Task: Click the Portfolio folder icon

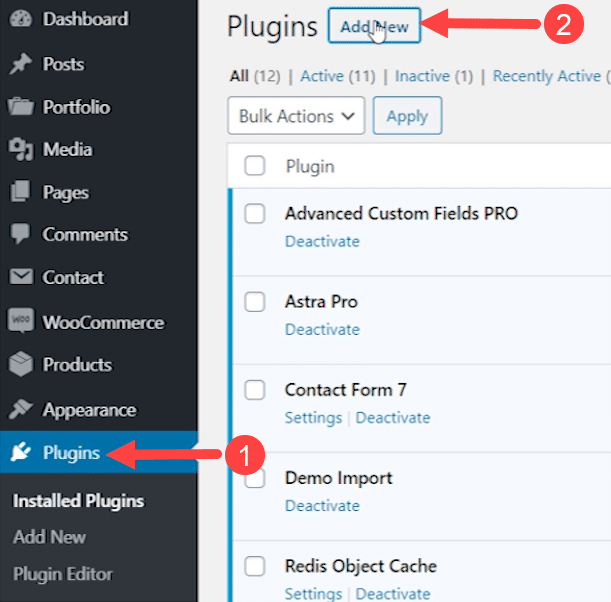Action: [x=20, y=107]
